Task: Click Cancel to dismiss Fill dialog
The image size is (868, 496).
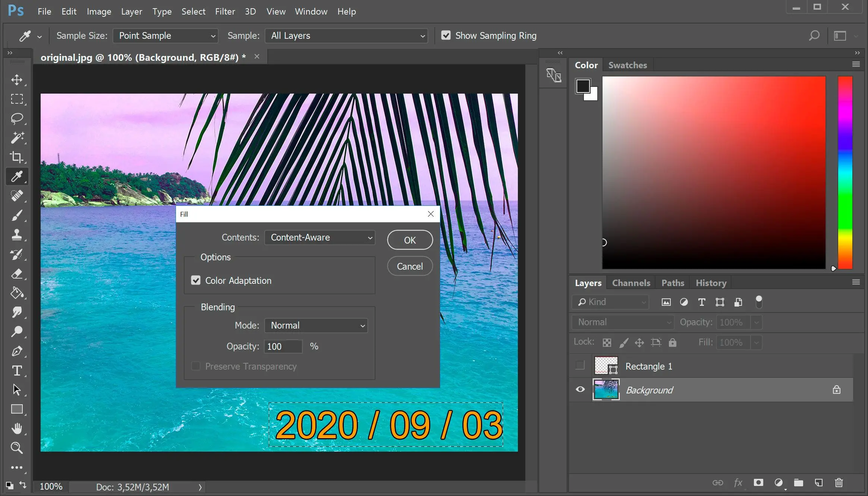Action: [410, 267]
